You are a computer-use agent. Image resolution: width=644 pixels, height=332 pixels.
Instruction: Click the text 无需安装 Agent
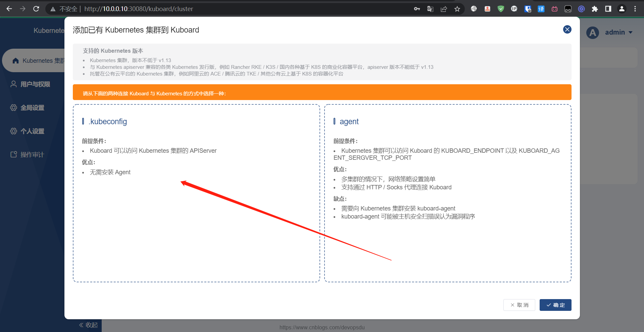(110, 172)
